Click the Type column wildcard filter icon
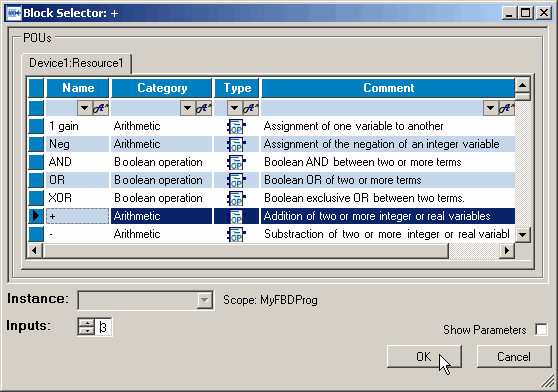Screen dimensions: 558x392 point(251,108)
